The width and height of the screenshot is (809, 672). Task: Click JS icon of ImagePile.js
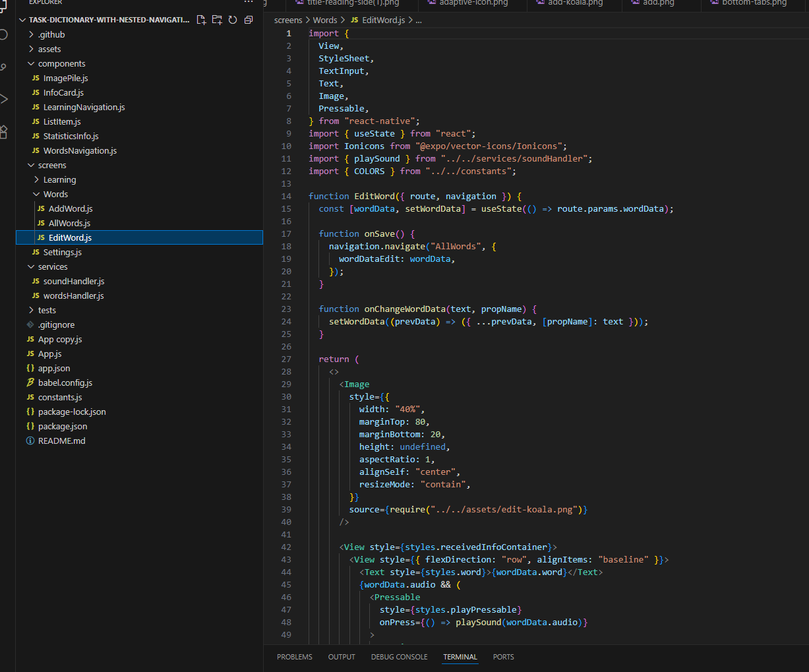click(x=36, y=78)
